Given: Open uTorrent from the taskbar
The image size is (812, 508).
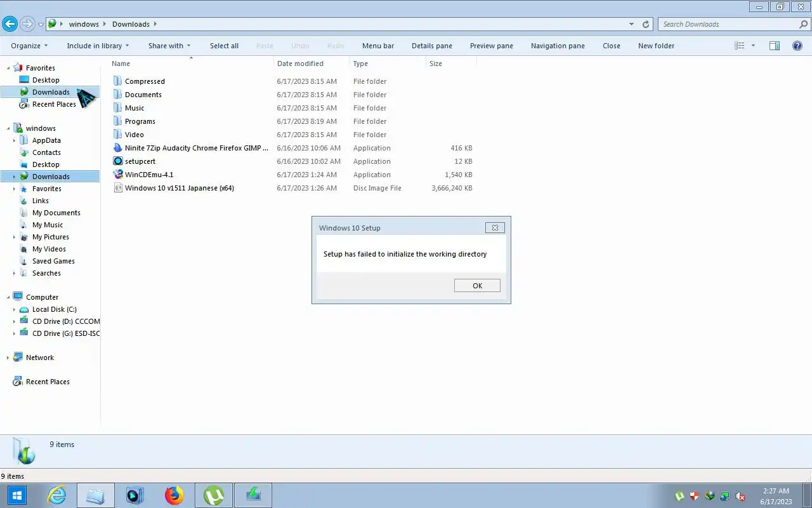Looking at the screenshot, I should (214, 495).
